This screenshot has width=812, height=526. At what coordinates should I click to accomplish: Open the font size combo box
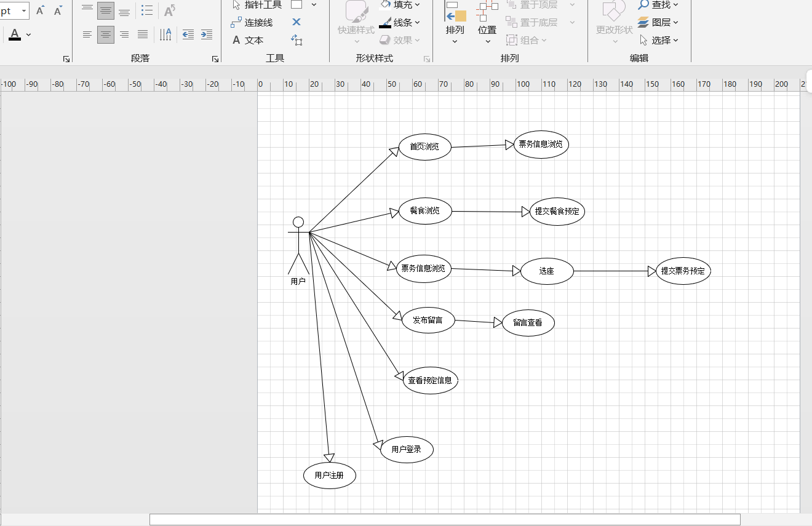pos(15,11)
